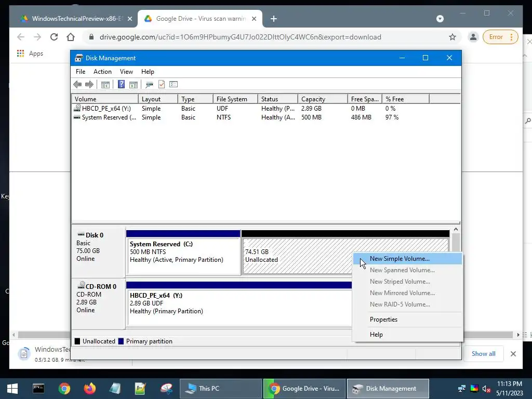Open the Chrome profile avatar
This screenshot has height=399, width=532.
(473, 37)
